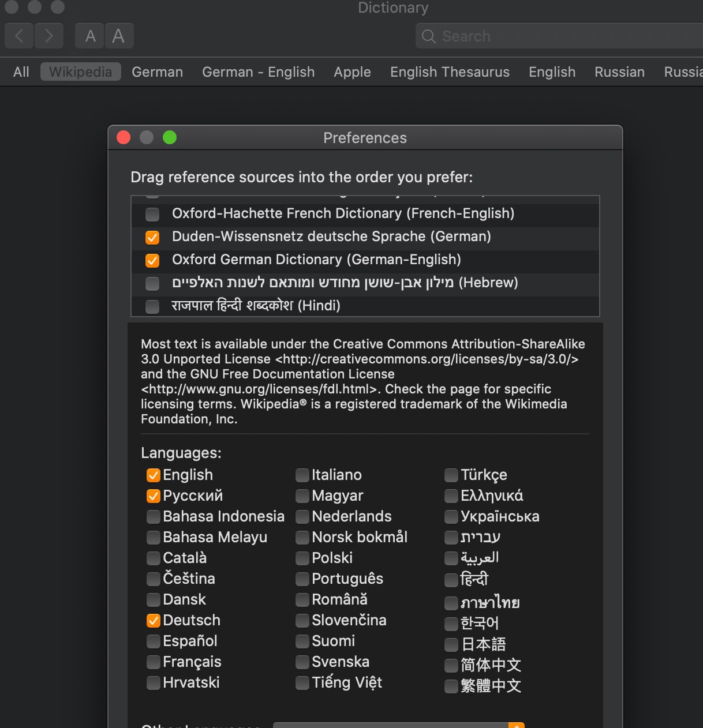The image size is (703, 728).
Task: Enable the 简体中文 language checkbox
Action: click(x=451, y=666)
